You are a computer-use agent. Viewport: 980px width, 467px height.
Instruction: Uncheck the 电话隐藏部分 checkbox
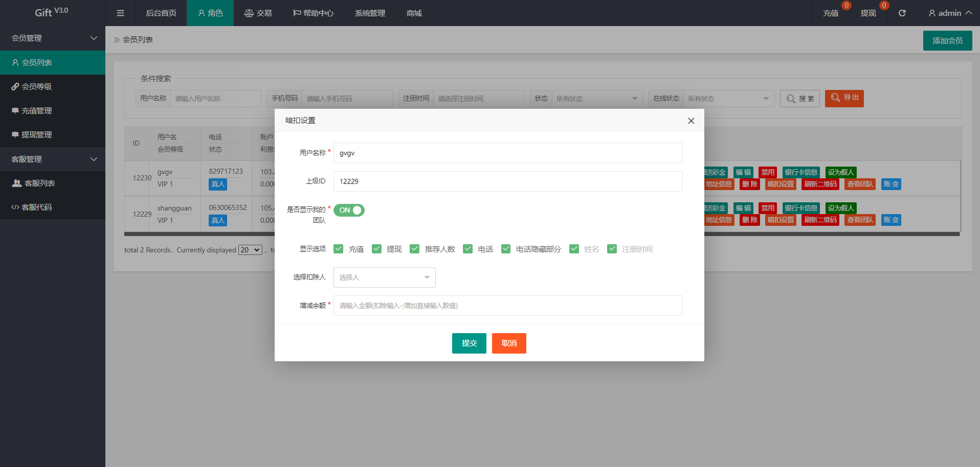506,249
